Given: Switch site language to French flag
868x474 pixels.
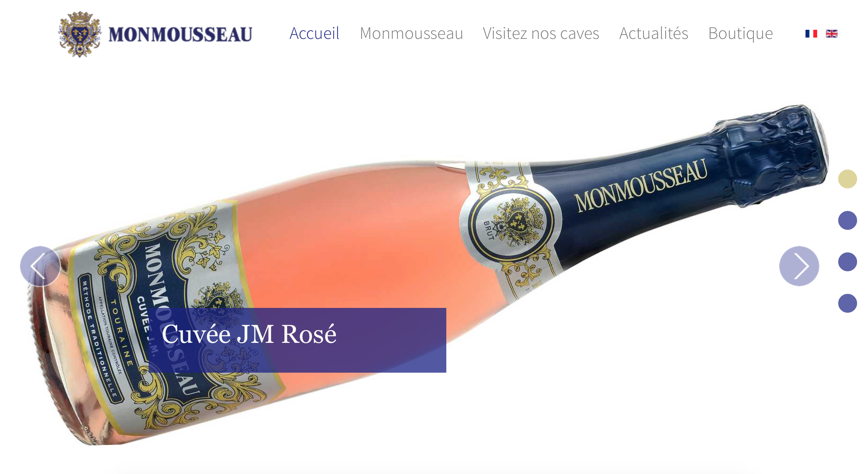Looking at the screenshot, I should pos(811,34).
